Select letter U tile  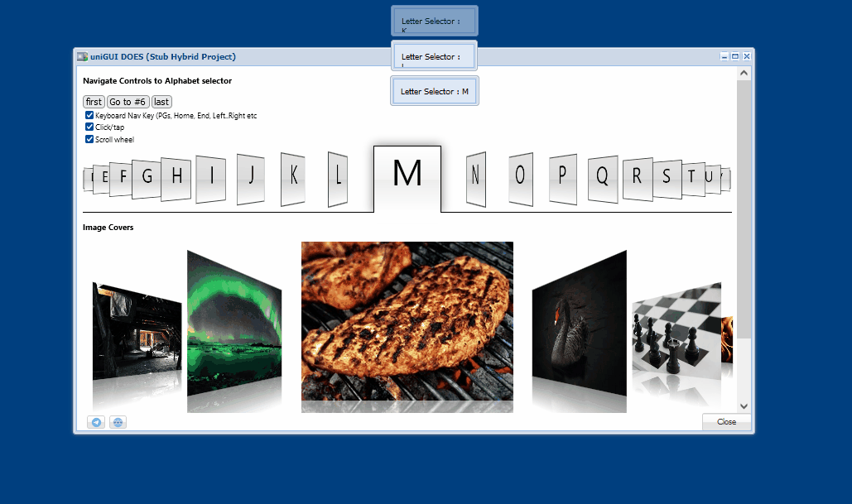point(712,178)
